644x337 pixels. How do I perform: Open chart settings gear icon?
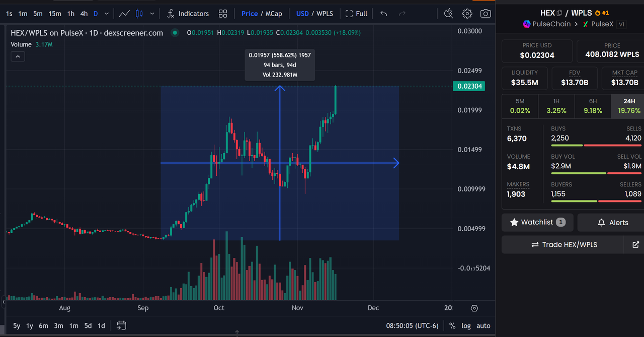click(467, 14)
